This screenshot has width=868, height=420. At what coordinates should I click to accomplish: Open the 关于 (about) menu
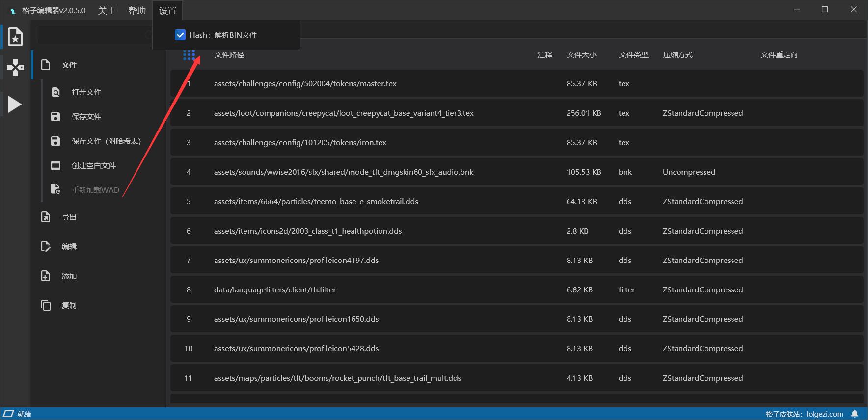(107, 10)
